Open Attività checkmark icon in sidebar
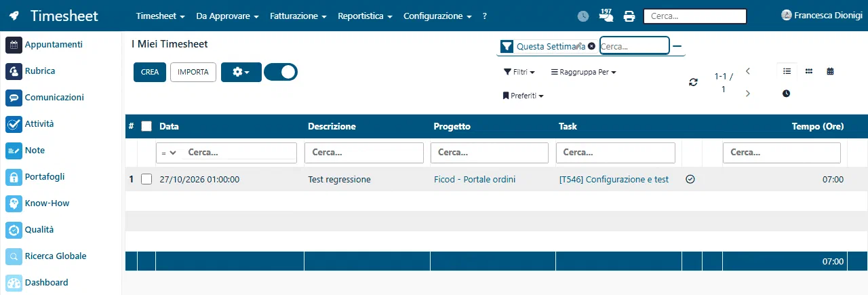Image resolution: width=868 pixels, height=295 pixels. click(14, 124)
